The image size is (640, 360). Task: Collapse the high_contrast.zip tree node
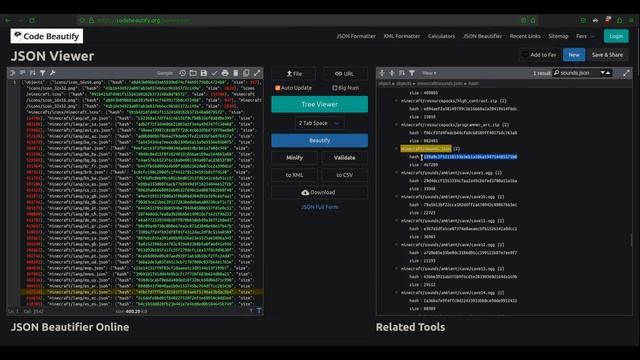pos(396,100)
